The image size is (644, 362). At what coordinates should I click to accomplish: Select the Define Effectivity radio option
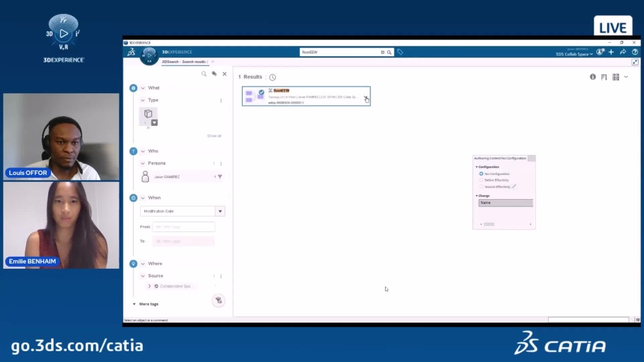482,180
